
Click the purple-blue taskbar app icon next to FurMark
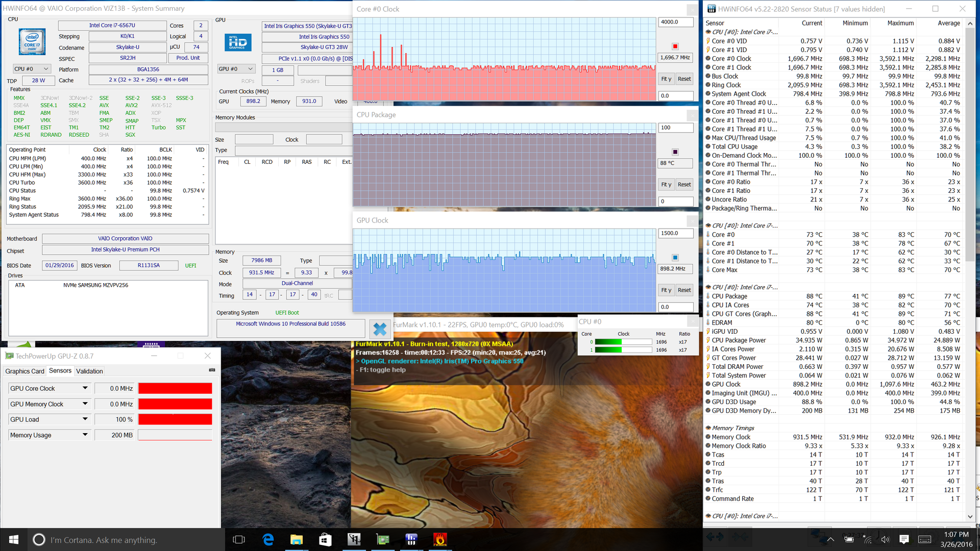(411, 540)
